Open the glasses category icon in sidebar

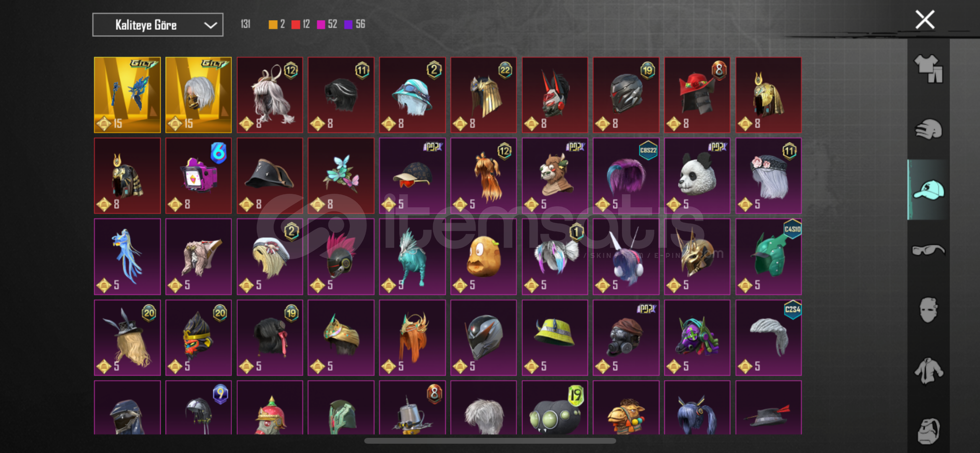pos(928,250)
